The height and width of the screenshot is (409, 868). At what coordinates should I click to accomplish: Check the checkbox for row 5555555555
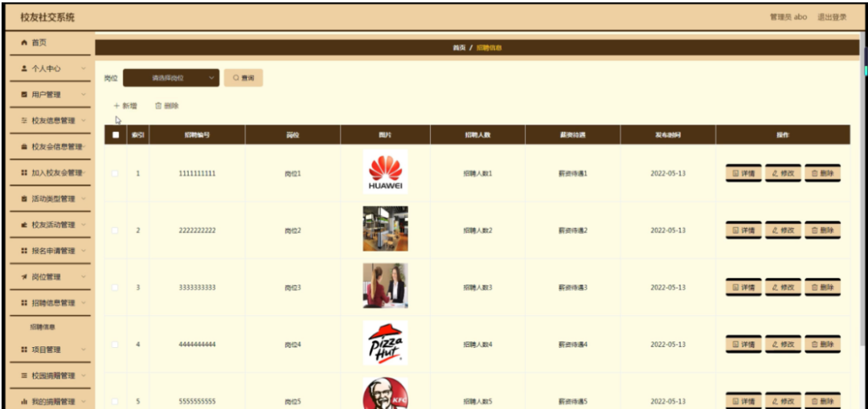[115, 401]
